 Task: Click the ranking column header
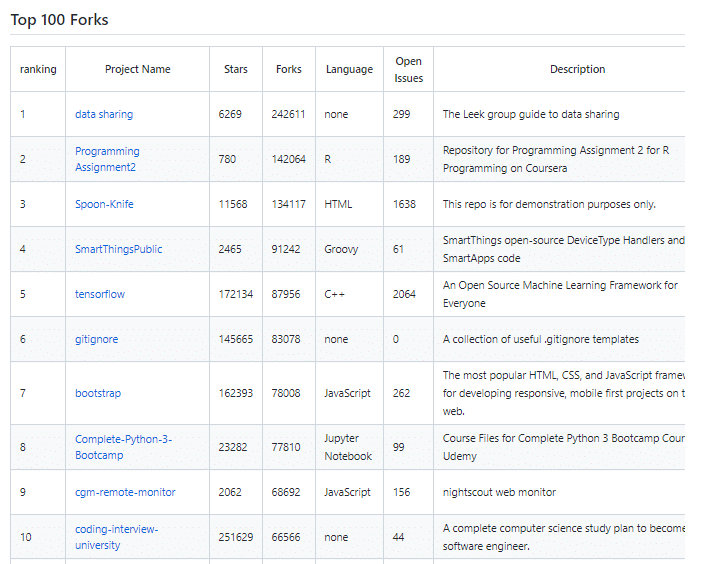pos(38,69)
